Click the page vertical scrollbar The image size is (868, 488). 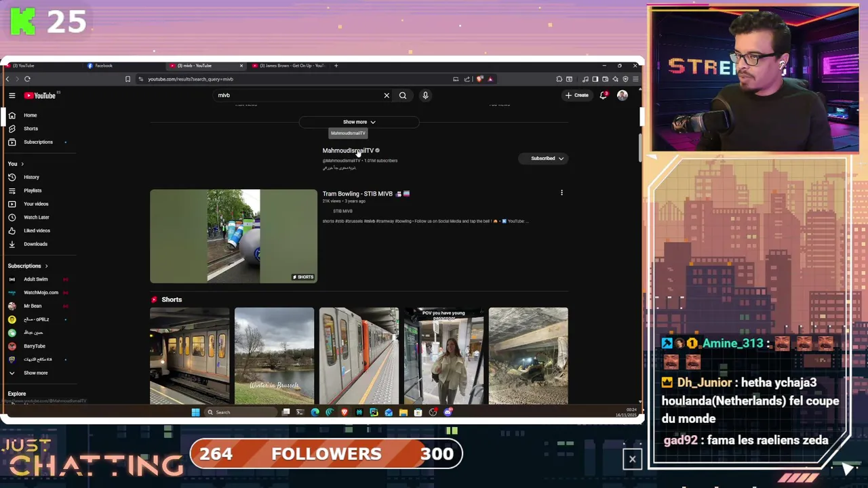tap(639, 148)
